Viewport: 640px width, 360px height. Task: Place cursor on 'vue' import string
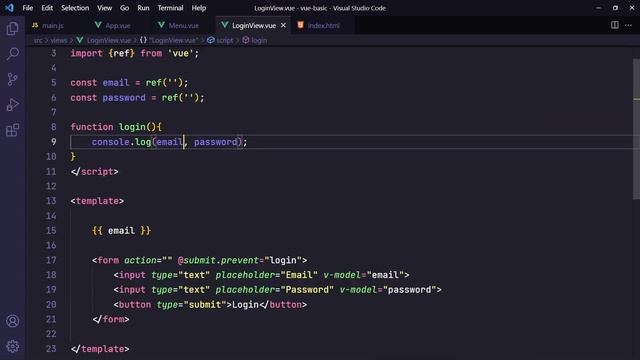click(x=180, y=53)
